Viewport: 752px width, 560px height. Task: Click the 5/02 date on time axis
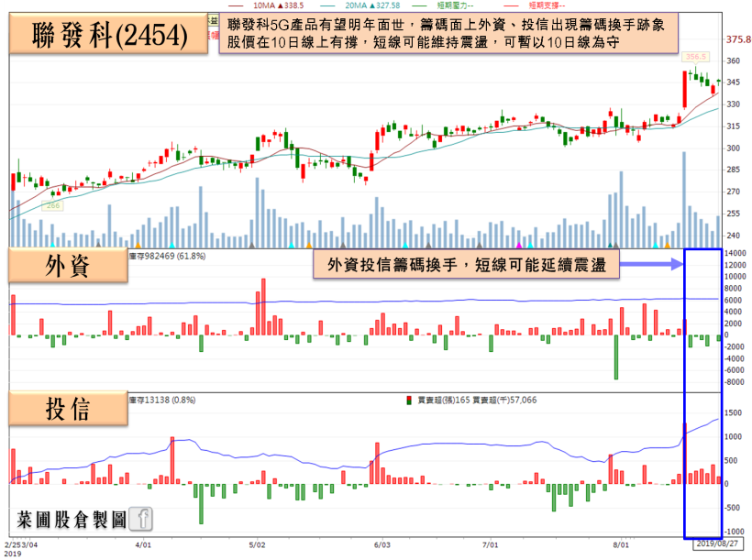[257, 545]
